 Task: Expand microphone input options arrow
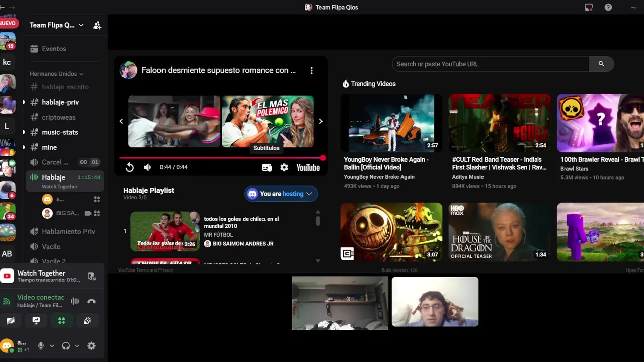coord(52,346)
